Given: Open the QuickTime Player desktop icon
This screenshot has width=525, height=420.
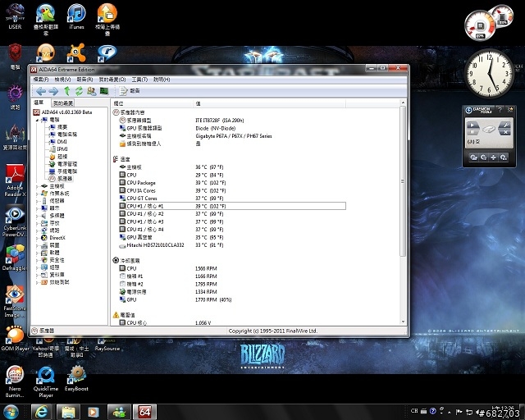Looking at the screenshot, I should (x=46, y=381).
